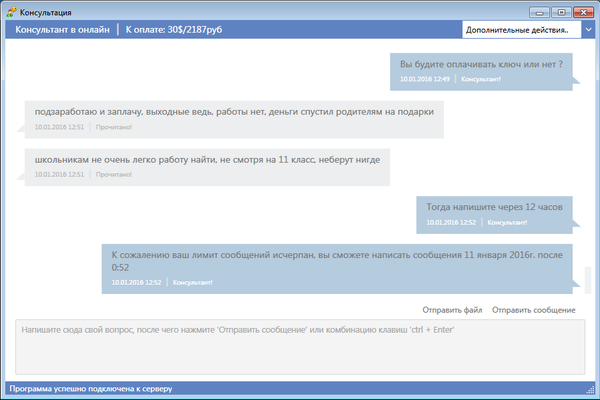The width and height of the screenshot is (600, 400).
Task: Maximize the Консультация window
Action: point(560,11)
